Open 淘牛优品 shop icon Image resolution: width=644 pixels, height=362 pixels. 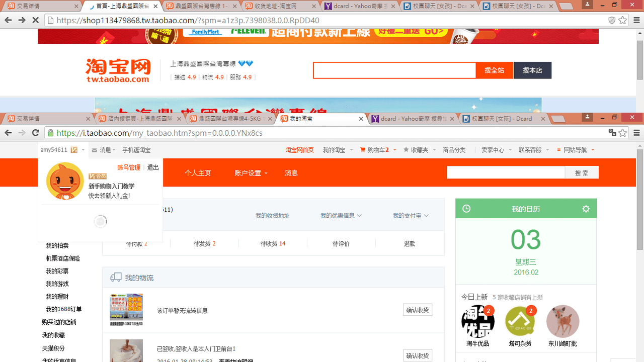(478, 321)
